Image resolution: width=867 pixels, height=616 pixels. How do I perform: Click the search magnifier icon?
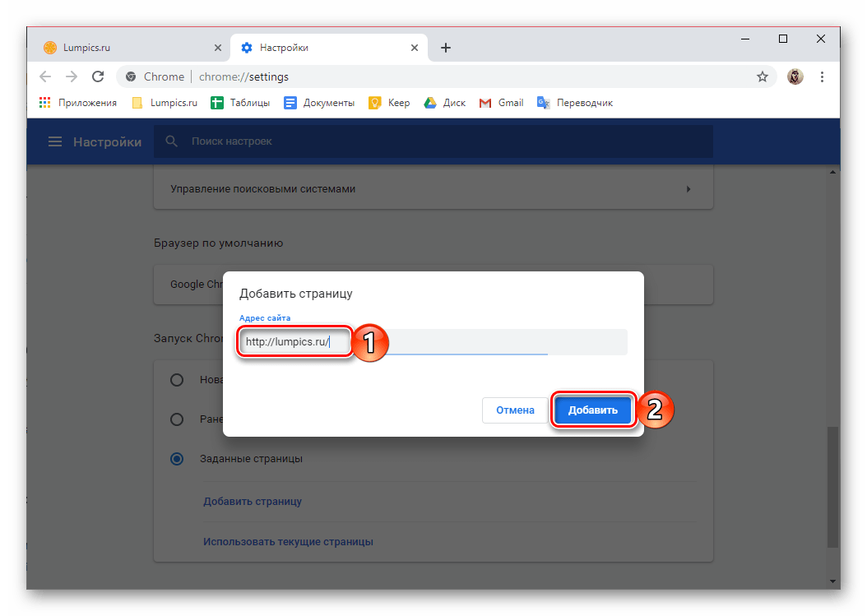[x=171, y=141]
